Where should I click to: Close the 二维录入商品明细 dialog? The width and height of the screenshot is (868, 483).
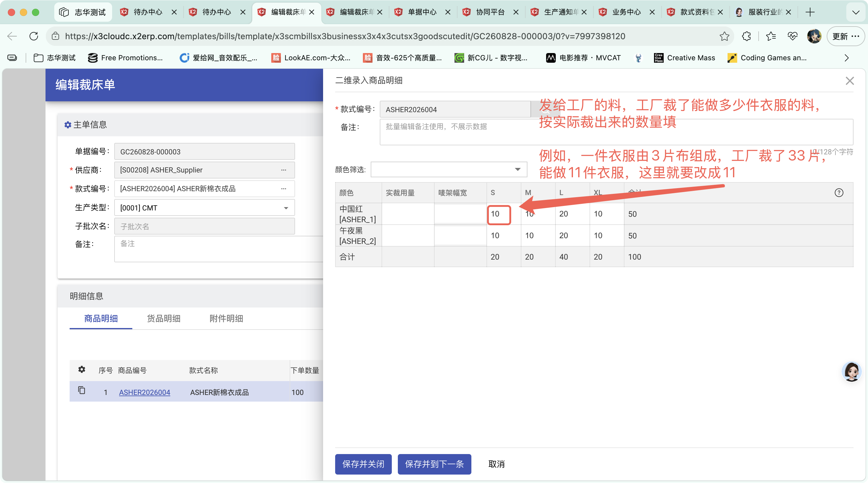[850, 80]
